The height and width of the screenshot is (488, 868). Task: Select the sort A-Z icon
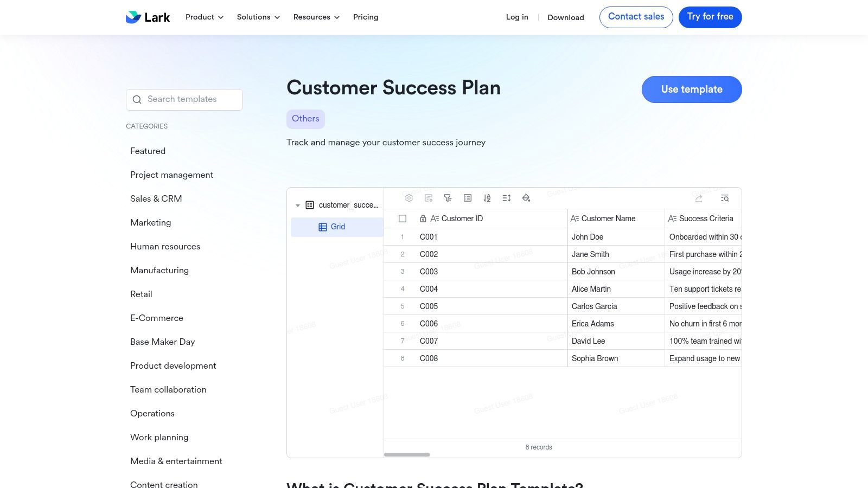pos(487,198)
